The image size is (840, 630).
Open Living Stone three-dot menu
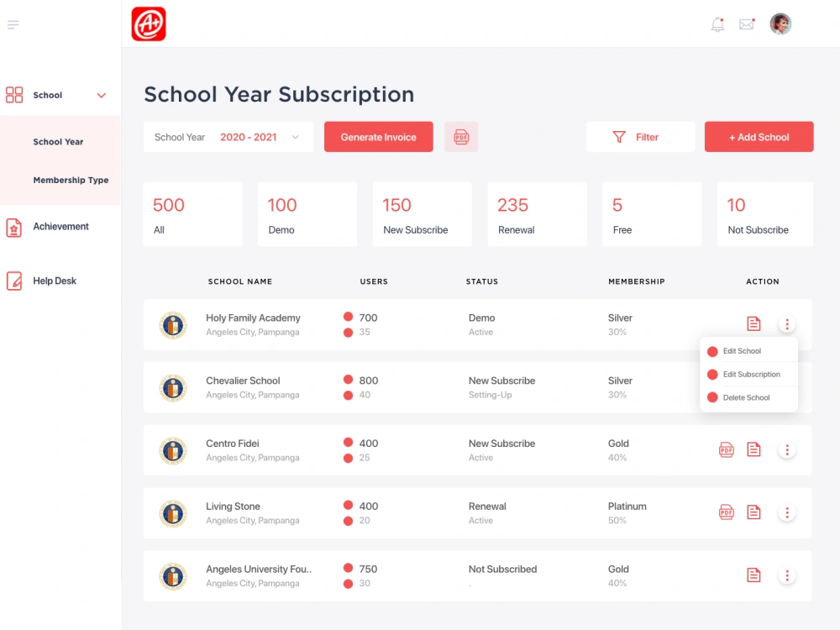point(787,512)
